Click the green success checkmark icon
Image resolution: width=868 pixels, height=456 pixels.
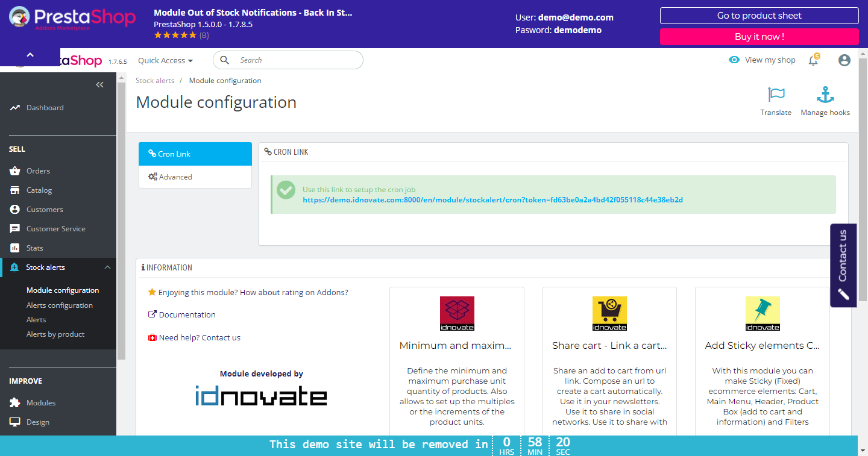(x=286, y=190)
